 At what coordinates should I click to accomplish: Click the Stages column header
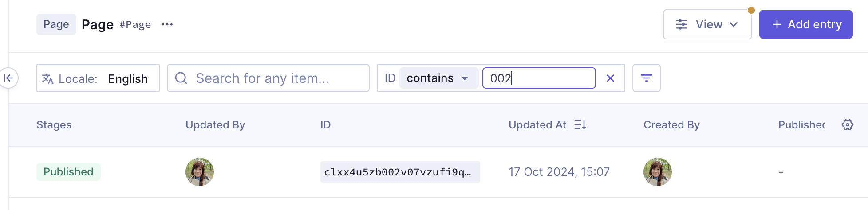tap(54, 125)
